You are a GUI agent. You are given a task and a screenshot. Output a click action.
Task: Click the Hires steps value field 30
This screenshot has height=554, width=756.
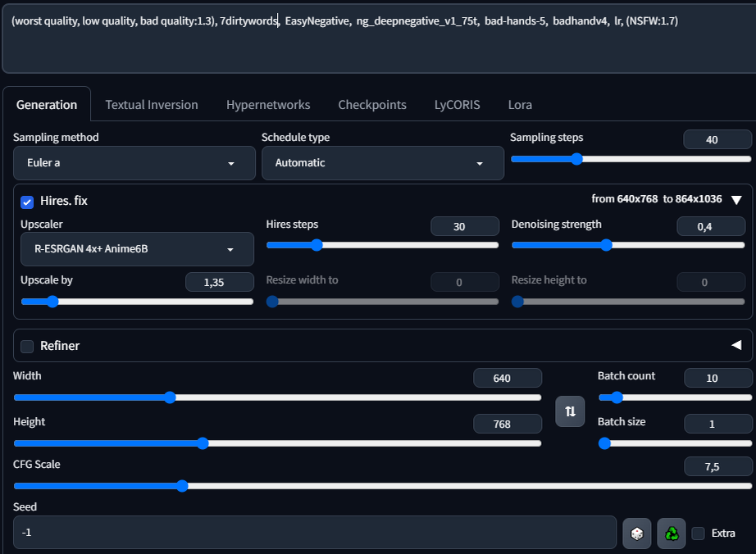click(465, 226)
